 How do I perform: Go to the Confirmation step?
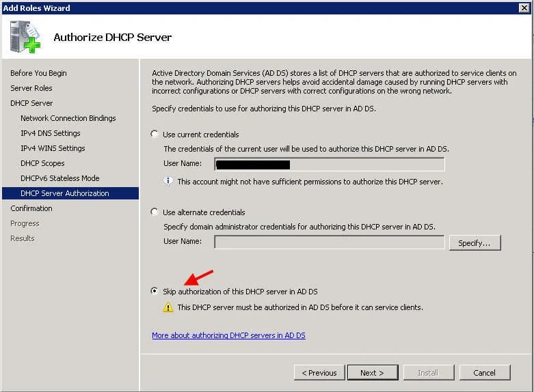tap(31, 208)
